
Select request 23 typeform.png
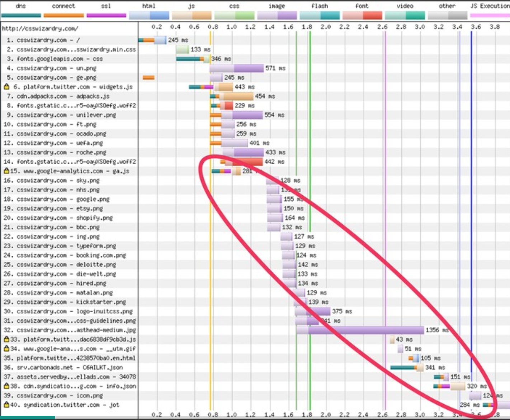point(60,245)
